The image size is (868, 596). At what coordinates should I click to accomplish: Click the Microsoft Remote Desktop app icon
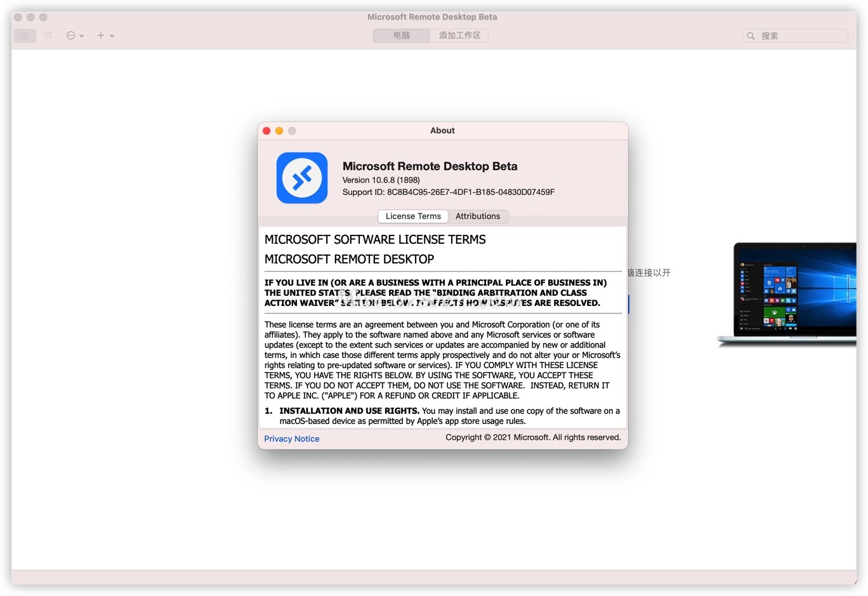302,178
